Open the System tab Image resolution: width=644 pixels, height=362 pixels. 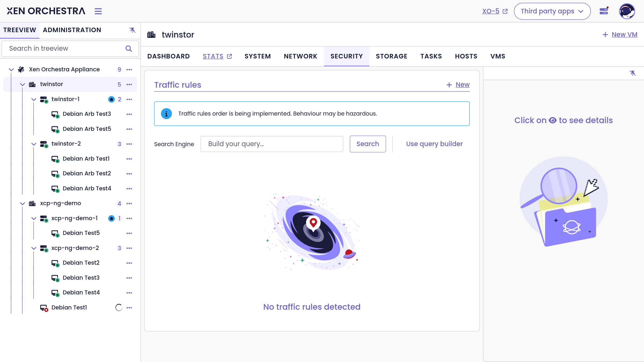[258, 56]
